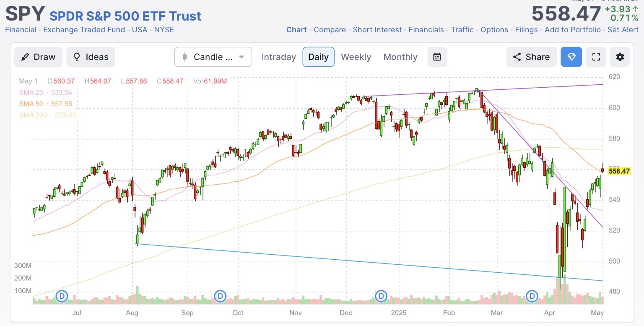Viewport: 644px width, 326px height.
Task: Select the Weekly timeframe
Action: tap(356, 57)
